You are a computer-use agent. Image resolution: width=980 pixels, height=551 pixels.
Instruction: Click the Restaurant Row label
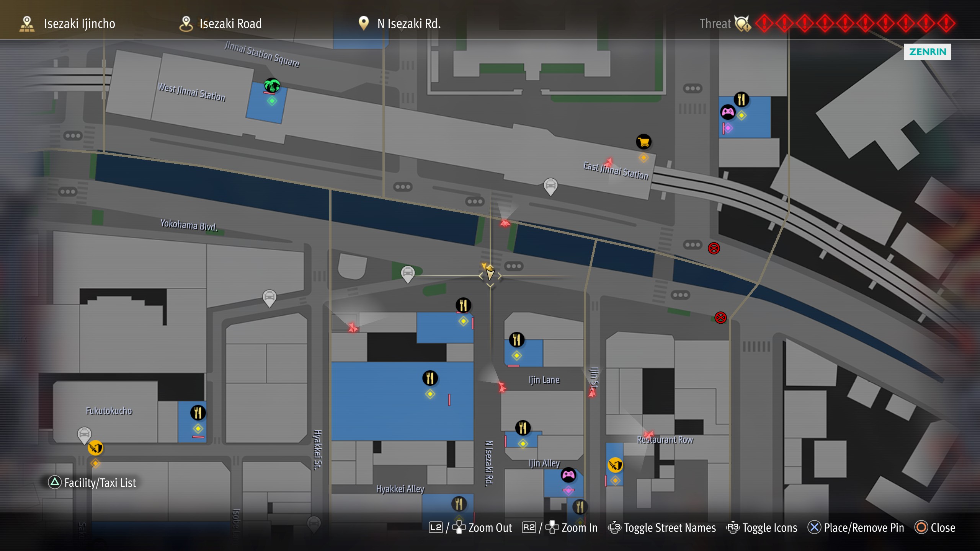665,440
